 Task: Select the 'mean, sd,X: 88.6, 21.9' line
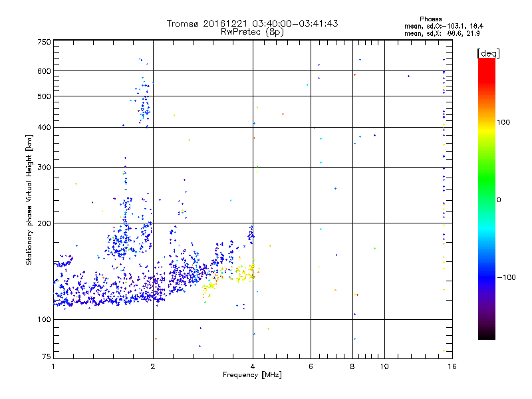[x=442, y=34]
